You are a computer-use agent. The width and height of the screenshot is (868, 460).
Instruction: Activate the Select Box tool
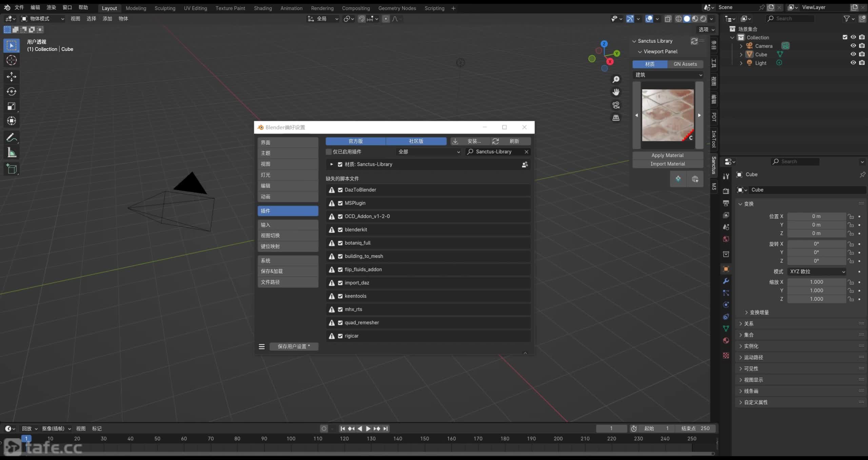(x=12, y=45)
